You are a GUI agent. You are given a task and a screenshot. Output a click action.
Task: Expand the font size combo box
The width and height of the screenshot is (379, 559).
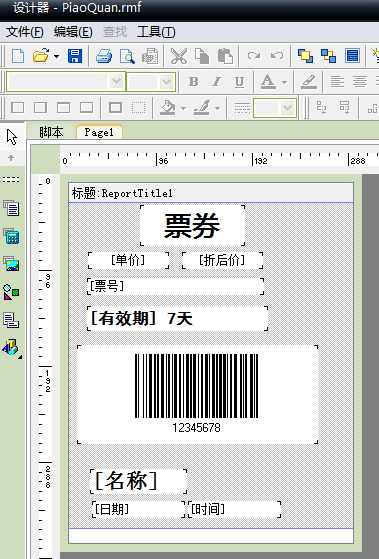click(x=167, y=82)
